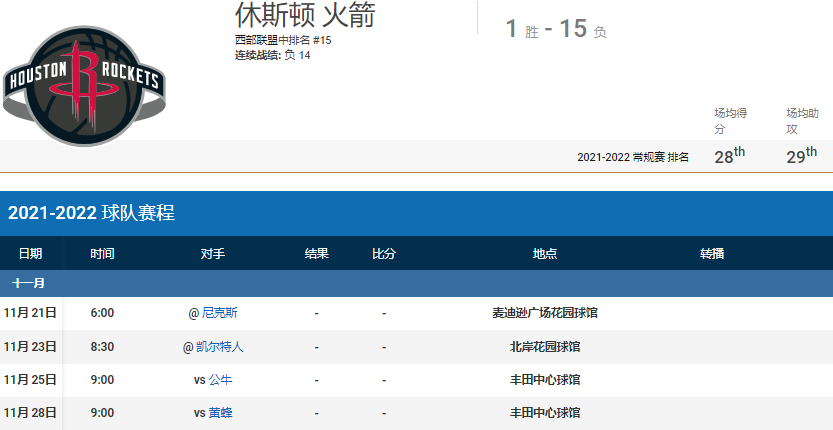Click the 9:00 time in the 公牛 row
Screen dimensions: 833x430
pyautogui.click(x=102, y=380)
